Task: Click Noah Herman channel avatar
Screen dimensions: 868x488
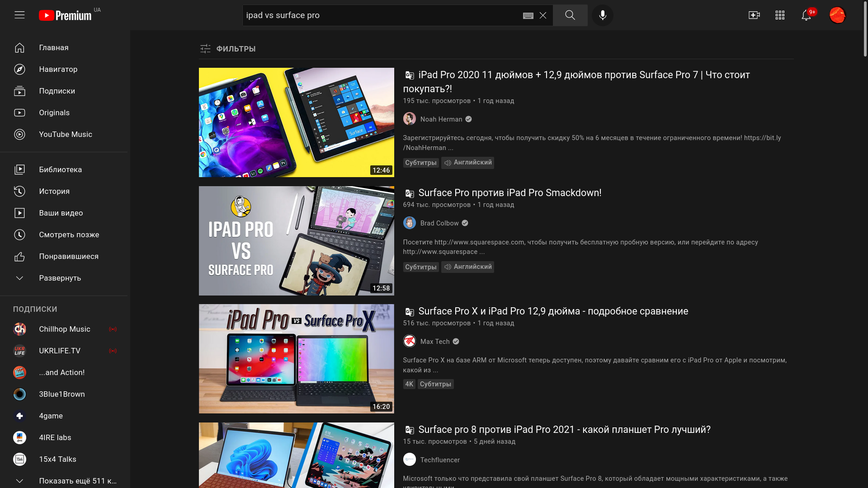Action: click(410, 119)
